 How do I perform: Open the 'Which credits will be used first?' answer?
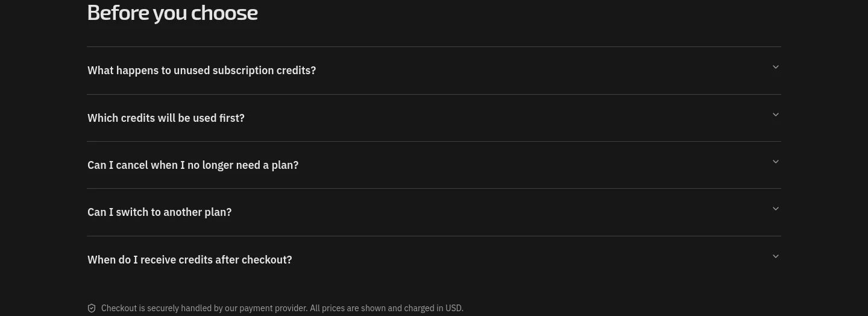coord(434,118)
